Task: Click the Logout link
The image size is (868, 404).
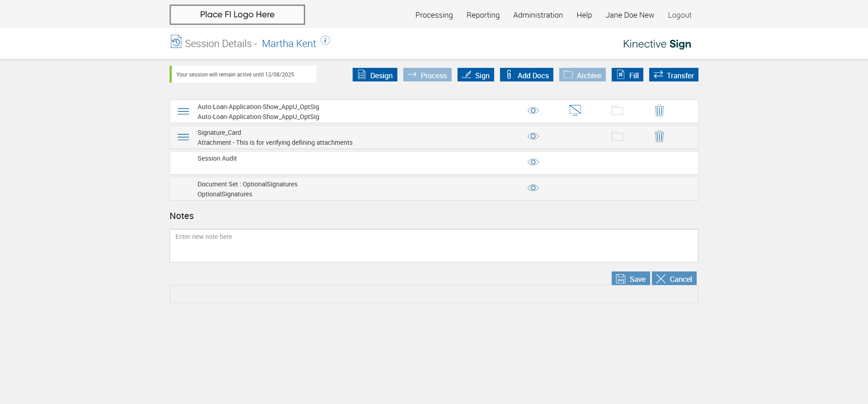Action: tap(679, 15)
